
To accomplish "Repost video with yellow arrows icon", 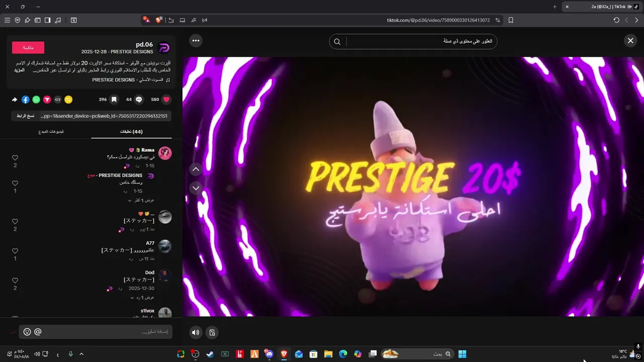I will pos(68,100).
